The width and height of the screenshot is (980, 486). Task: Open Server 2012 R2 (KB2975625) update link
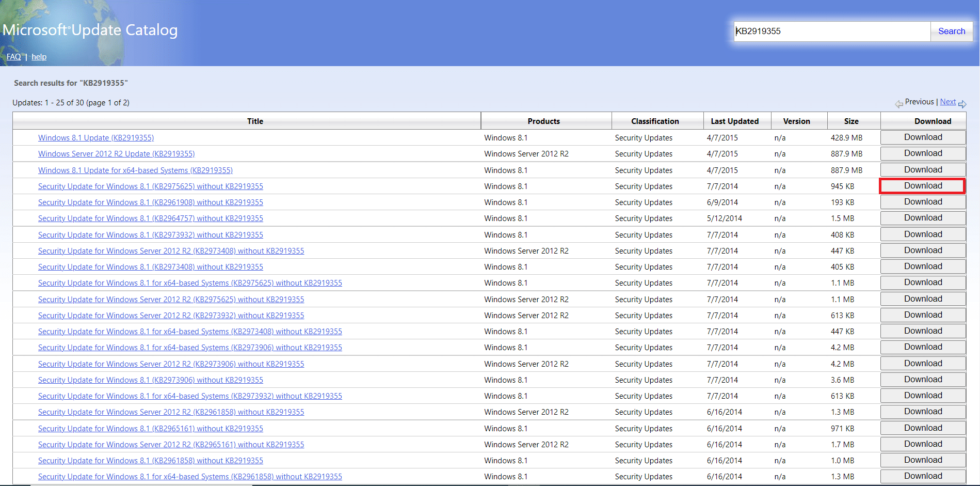click(x=171, y=300)
